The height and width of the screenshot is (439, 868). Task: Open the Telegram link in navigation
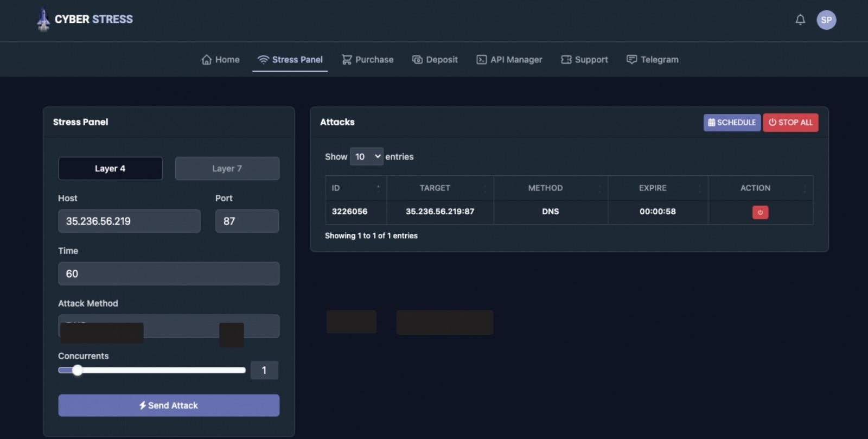652,60
